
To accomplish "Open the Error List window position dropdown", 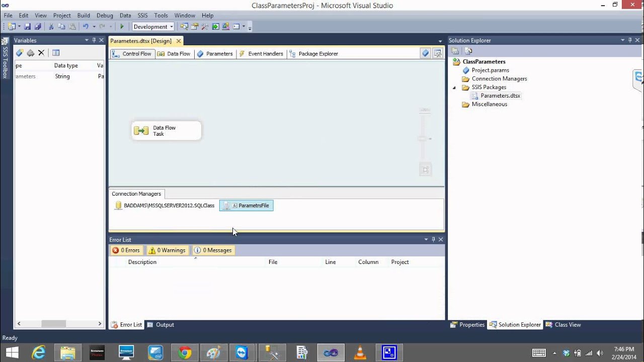I will tap(426, 240).
